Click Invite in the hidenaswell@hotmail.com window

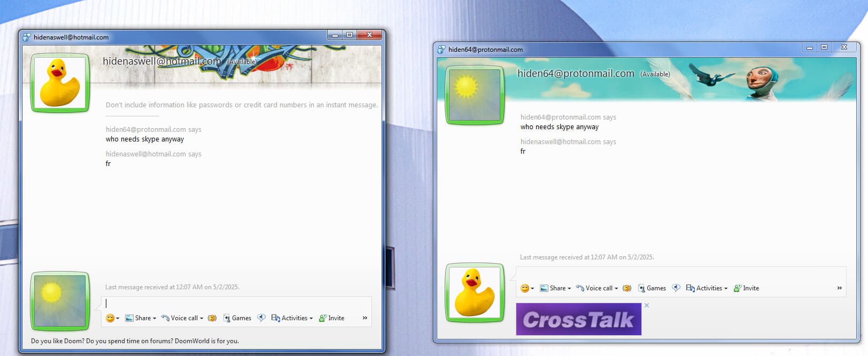coord(331,318)
